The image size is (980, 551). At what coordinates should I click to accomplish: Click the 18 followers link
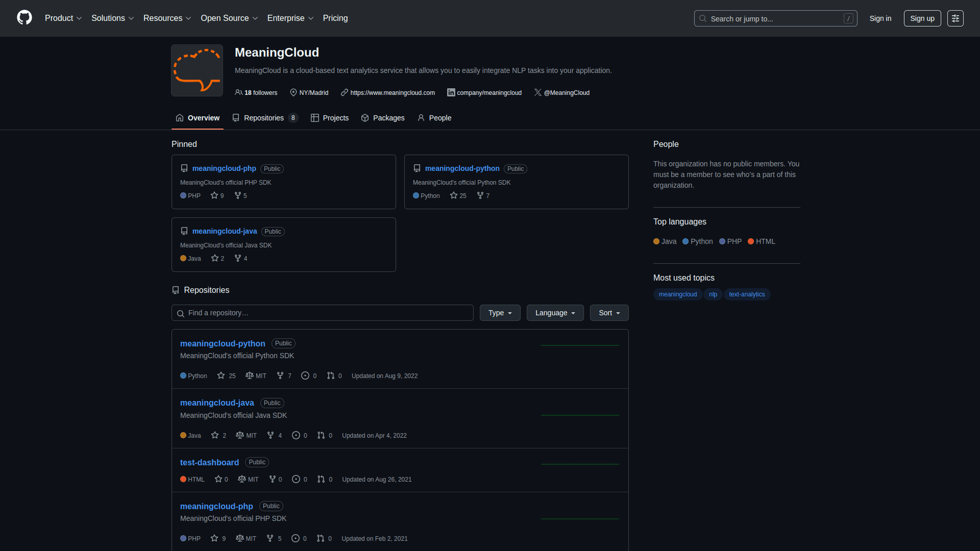click(x=256, y=93)
